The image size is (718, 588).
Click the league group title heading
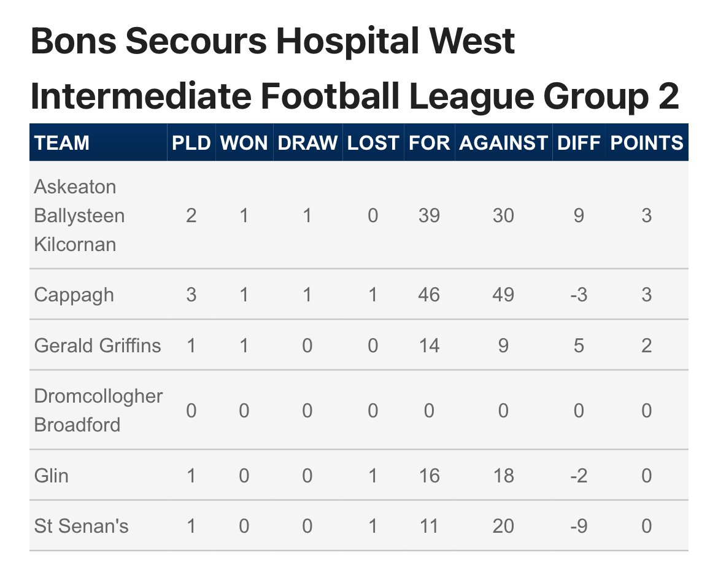354,69
